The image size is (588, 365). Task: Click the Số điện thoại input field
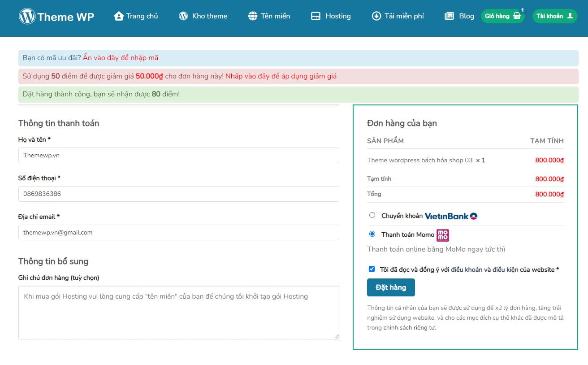click(178, 194)
